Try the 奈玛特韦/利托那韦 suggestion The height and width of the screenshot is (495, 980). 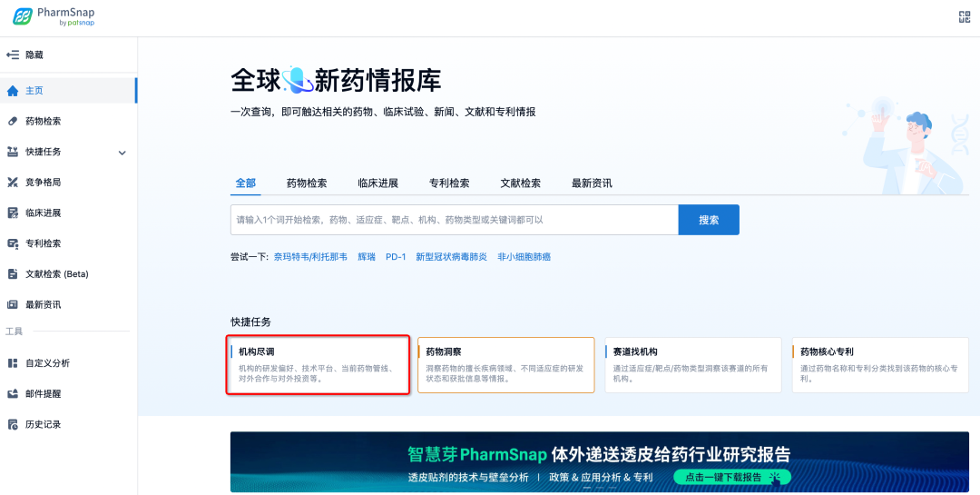(x=310, y=256)
